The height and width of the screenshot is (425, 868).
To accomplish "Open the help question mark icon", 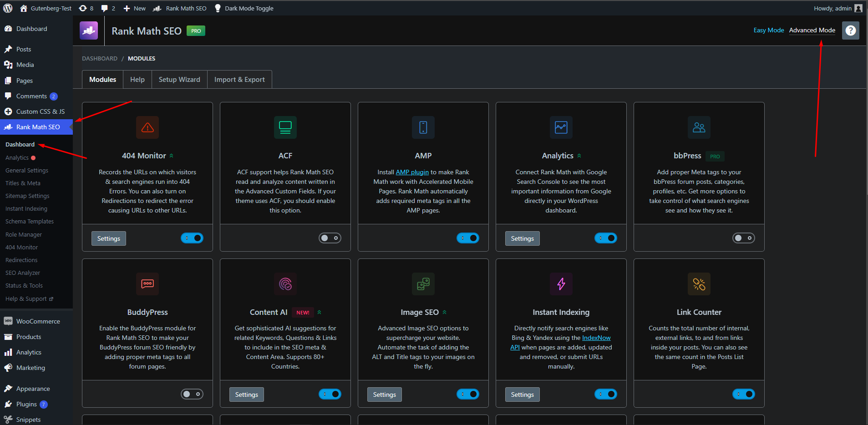I will tap(850, 30).
